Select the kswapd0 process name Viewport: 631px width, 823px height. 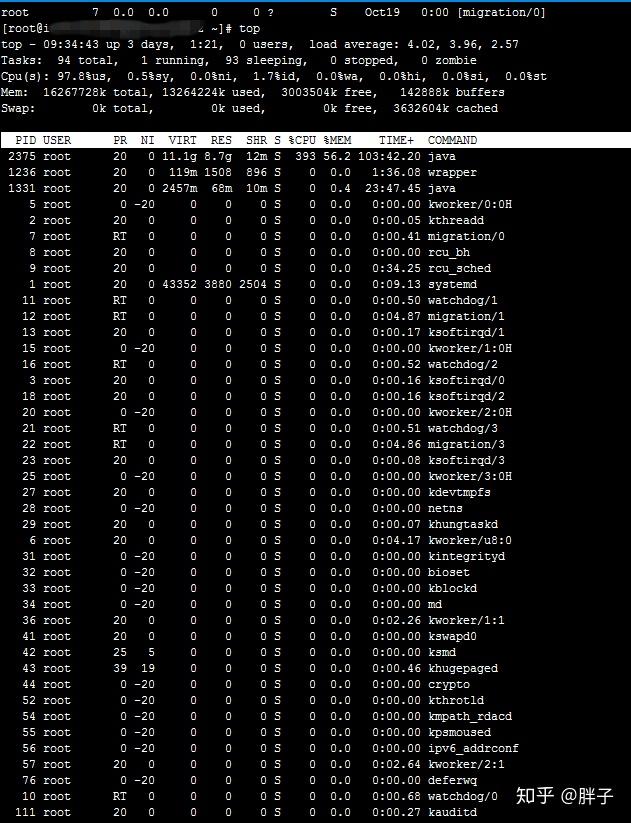tap(452, 637)
